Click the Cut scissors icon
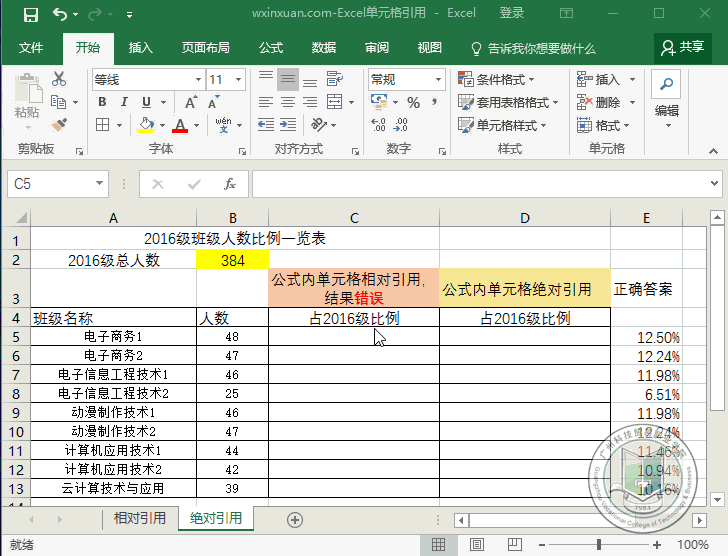The width and height of the screenshot is (728, 556). point(59,79)
